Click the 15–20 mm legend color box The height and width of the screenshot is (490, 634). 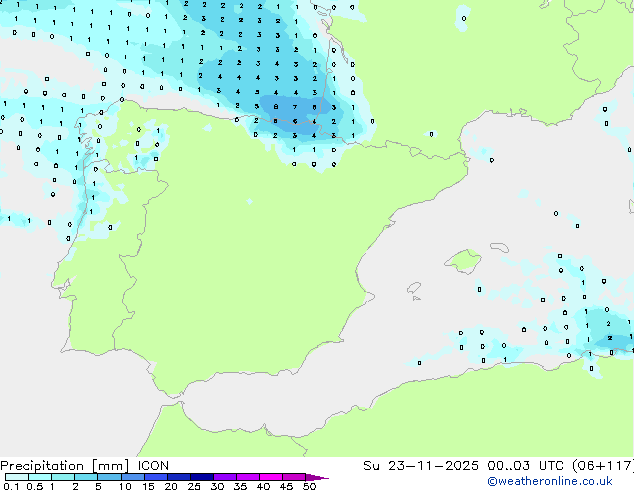tap(155, 477)
